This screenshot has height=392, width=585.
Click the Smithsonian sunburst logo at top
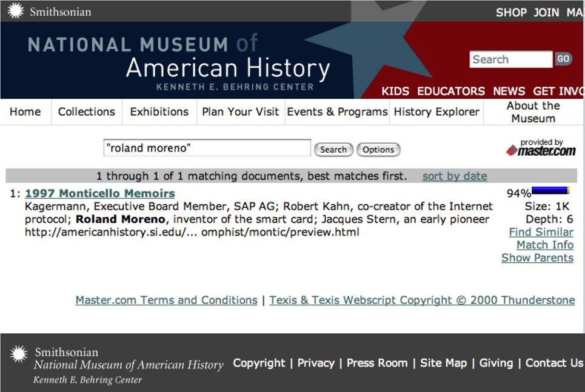pos(16,11)
